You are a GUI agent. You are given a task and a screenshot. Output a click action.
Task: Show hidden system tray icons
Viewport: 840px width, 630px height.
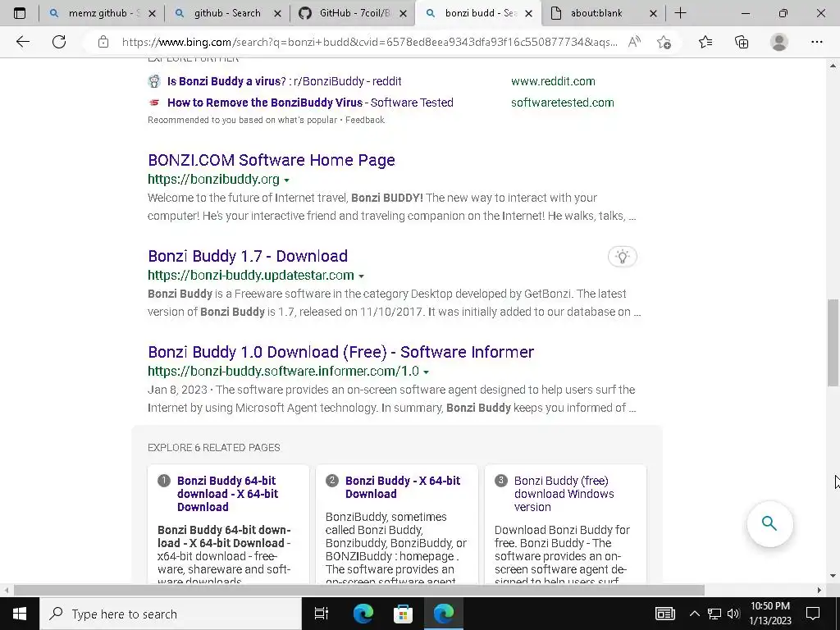[694, 614]
